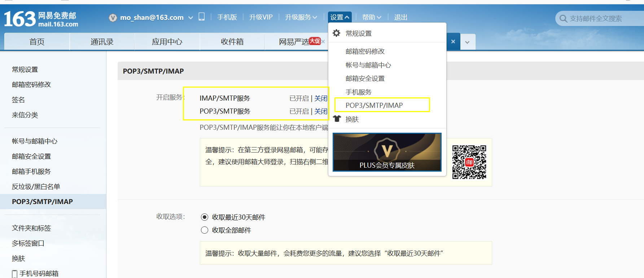Open 邮箱手机服务 in left sidebar

31,172
